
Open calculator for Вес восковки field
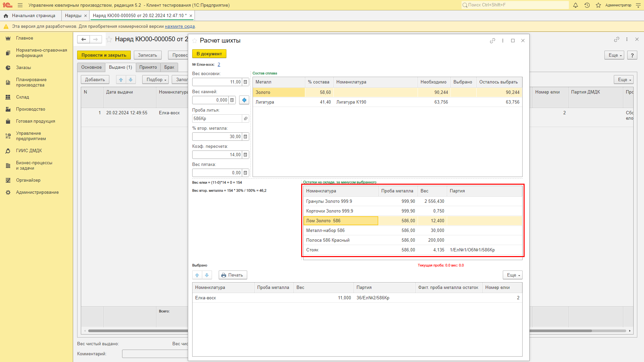click(246, 82)
